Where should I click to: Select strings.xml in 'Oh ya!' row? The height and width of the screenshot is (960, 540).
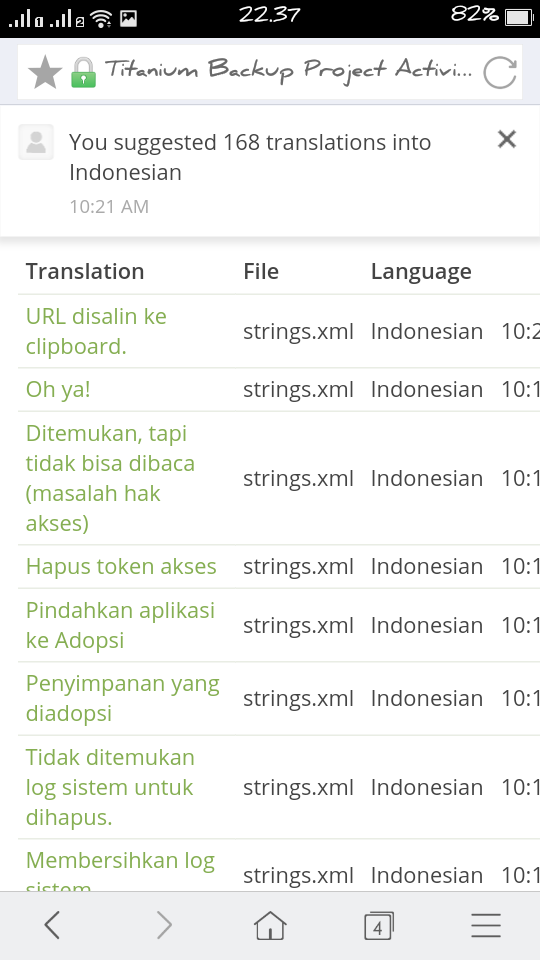[298, 389]
